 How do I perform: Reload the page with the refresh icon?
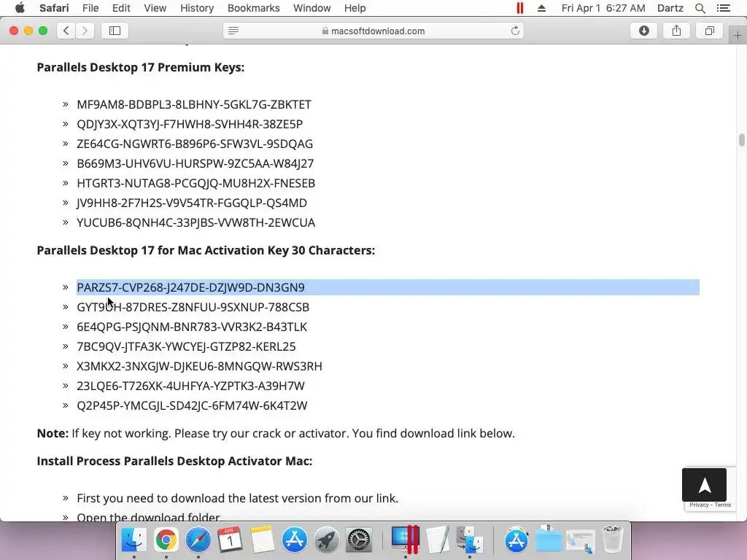[515, 31]
